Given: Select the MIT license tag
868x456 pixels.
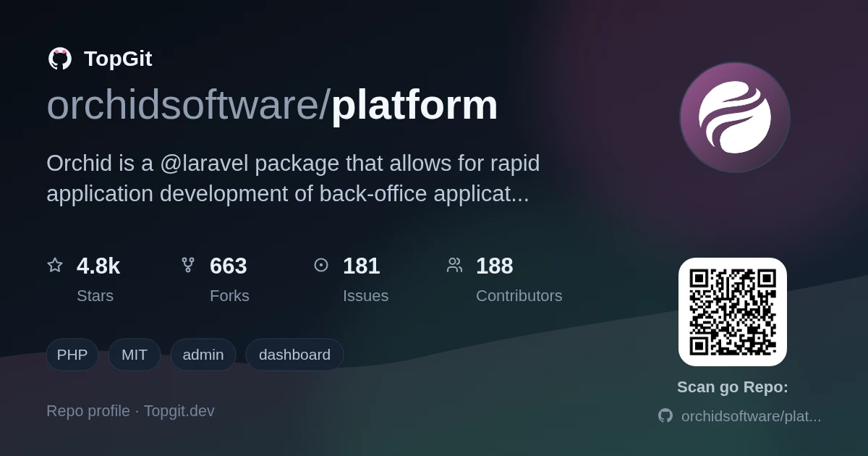Looking at the screenshot, I should (135, 355).
